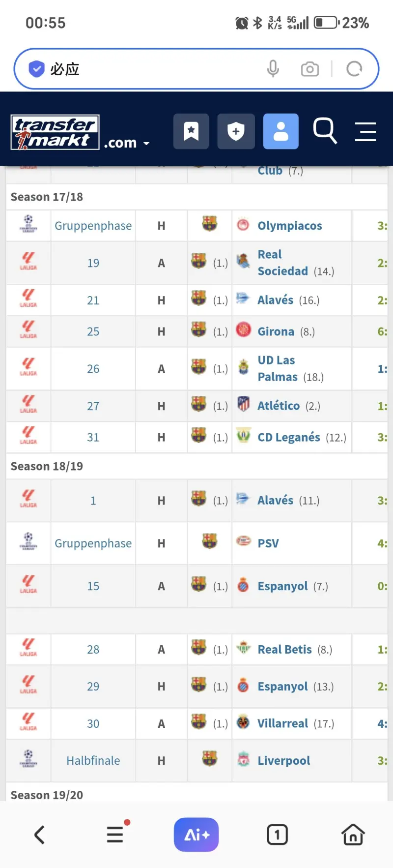Go back with the browser back arrow

pos(40,835)
